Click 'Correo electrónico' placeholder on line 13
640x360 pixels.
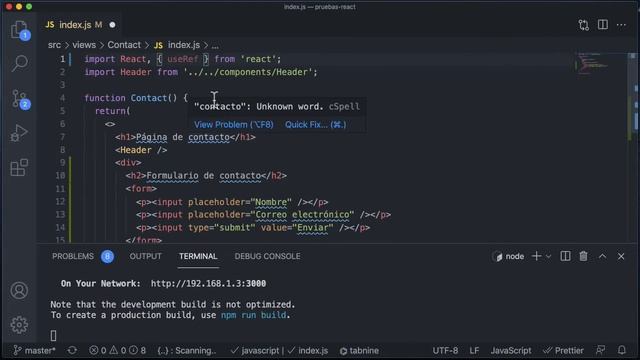pos(302,215)
